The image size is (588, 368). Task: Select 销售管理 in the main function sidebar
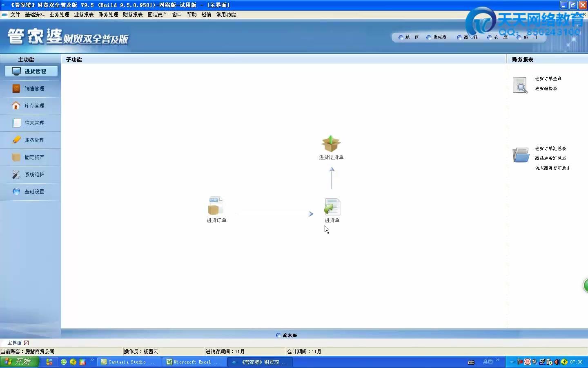click(x=31, y=89)
